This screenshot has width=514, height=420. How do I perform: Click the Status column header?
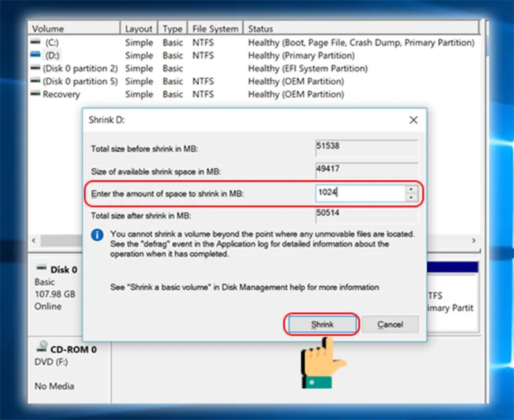tap(361, 28)
